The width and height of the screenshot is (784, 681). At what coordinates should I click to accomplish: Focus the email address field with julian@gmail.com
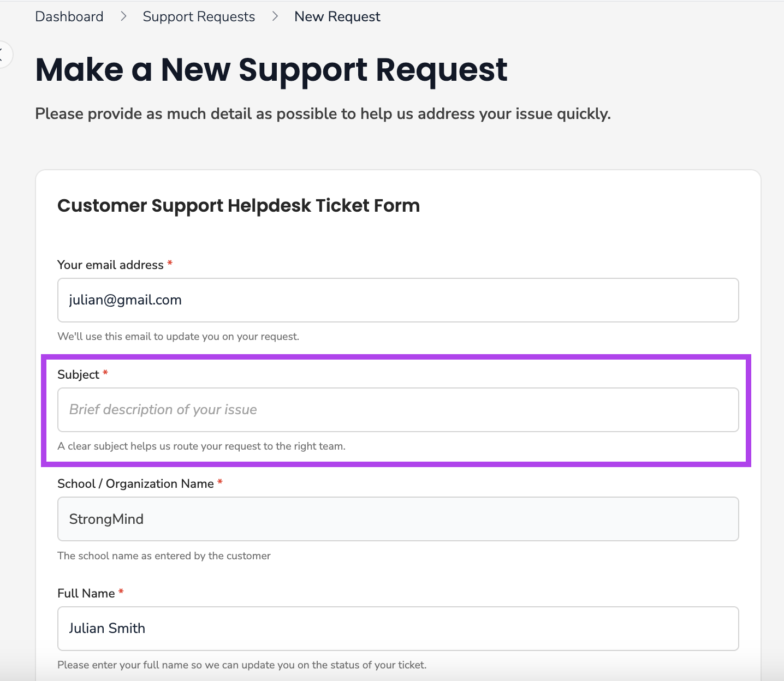pyautogui.click(x=397, y=300)
